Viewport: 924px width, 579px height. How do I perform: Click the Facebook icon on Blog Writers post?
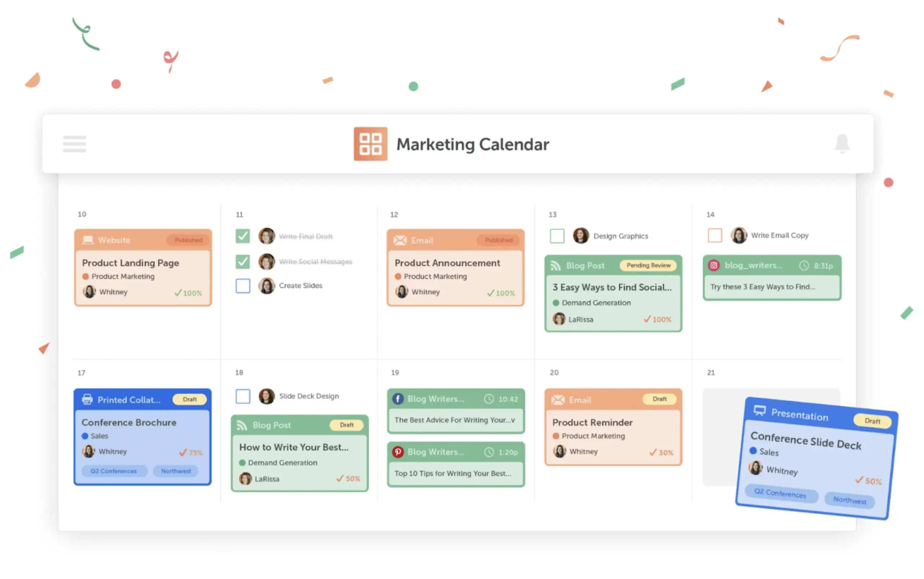pyautogui.click(x=398, y=398)
